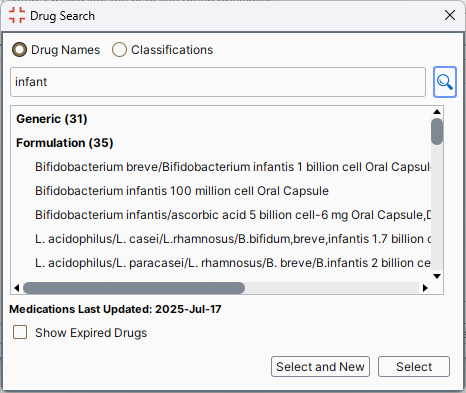This screenshot has width=466, height=393.
Task: Click the list's scroll up arrow
Action: 437,112
